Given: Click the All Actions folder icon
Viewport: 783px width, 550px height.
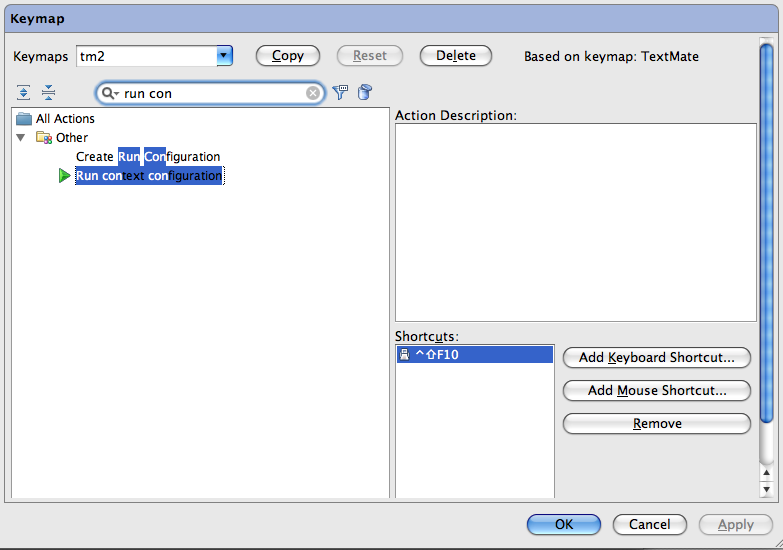Looking at the screenshot, I should click(24, 119).
